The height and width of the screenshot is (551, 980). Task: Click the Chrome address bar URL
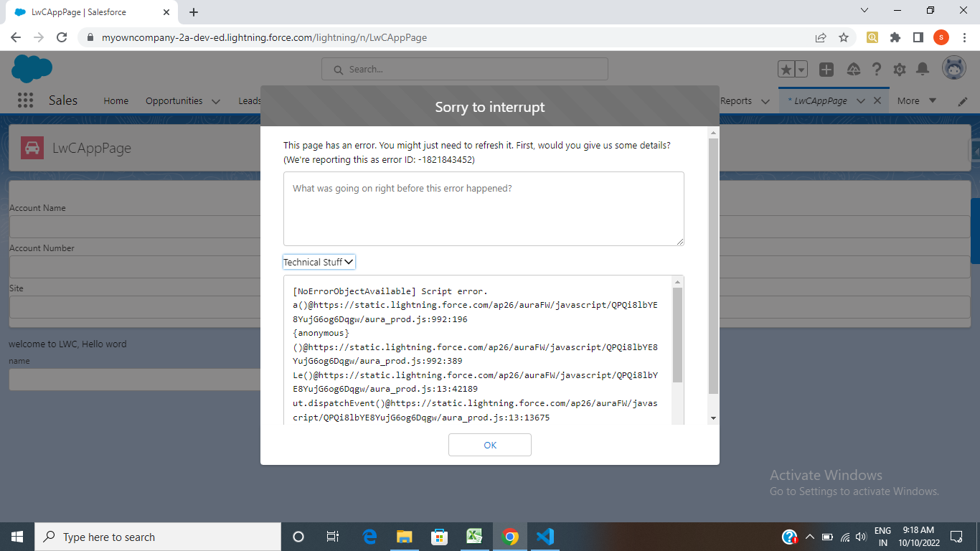point(264,37)
